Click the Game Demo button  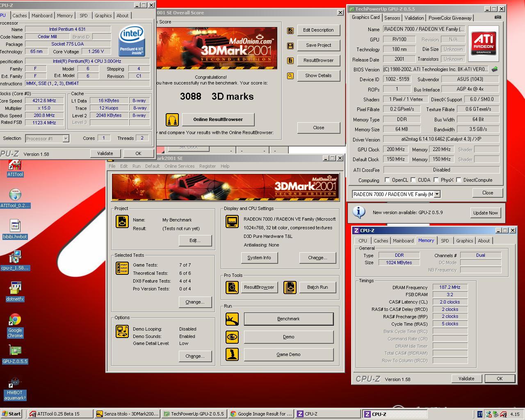tap(288, 355)
